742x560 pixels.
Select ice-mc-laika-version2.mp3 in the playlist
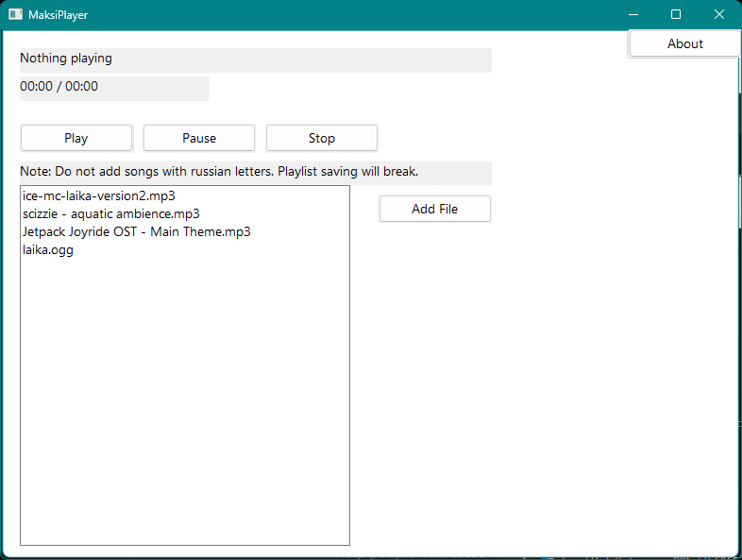[x=99, y=196]
